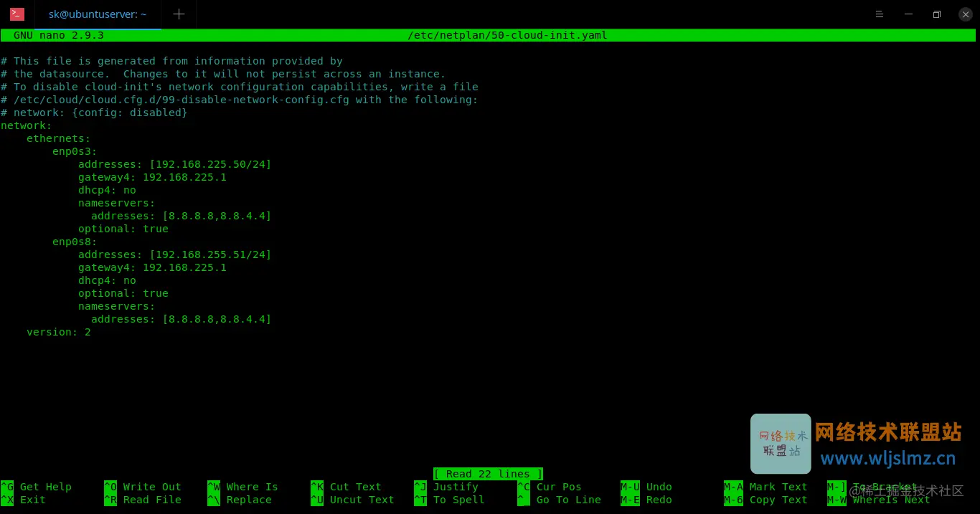
Task: Click the GNU nano 2.9.3 title text
Action: (x=59, y=35)
